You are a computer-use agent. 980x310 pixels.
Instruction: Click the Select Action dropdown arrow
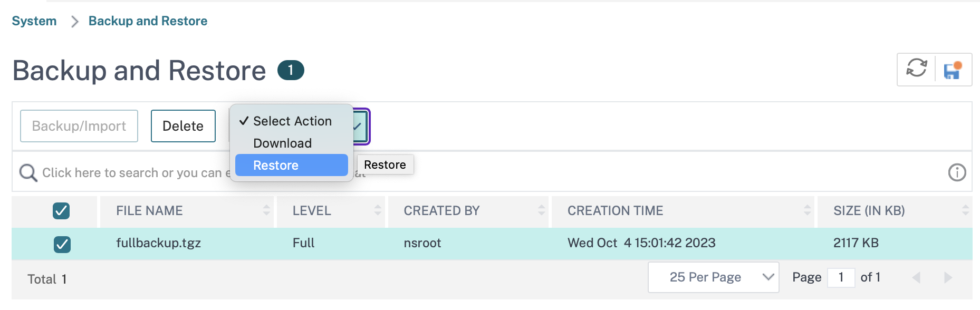tap(358, 126)
